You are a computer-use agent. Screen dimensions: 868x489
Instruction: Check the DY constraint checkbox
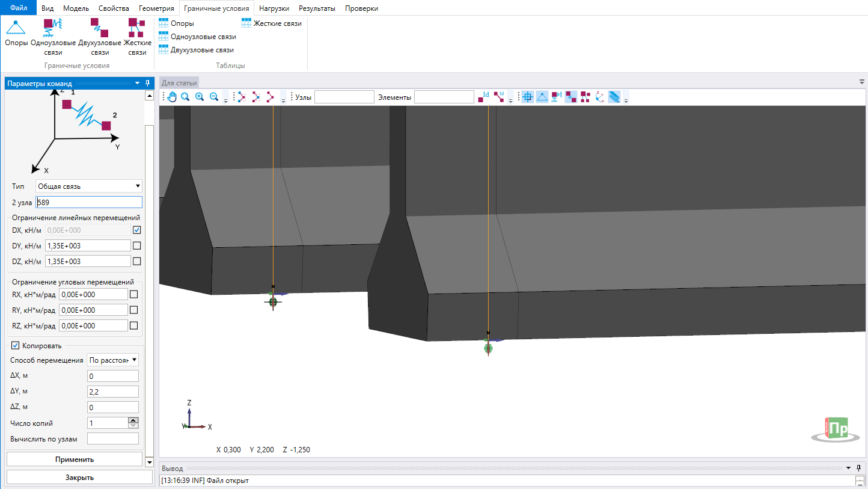[x=136, y=245]
